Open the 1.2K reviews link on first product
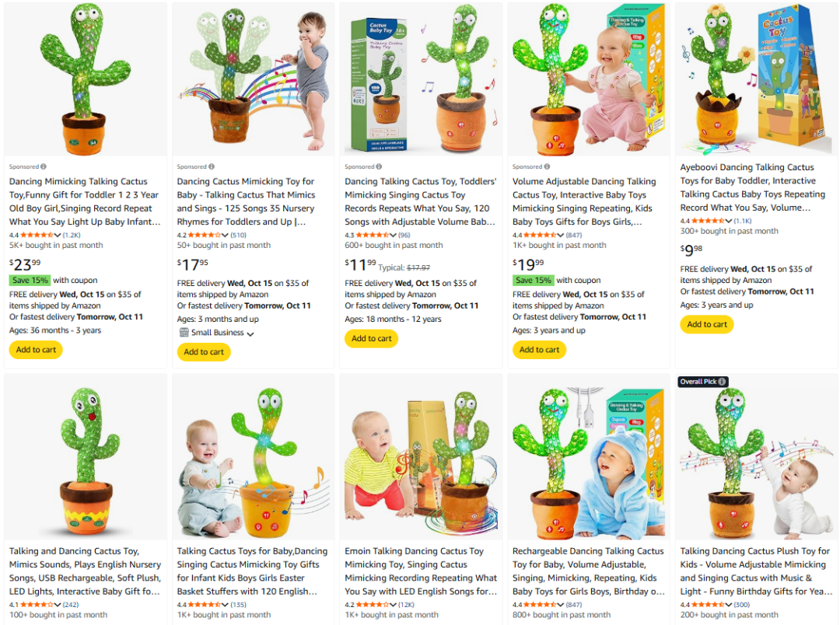Screen dimensions: 840x625 (x=72, y=235)
